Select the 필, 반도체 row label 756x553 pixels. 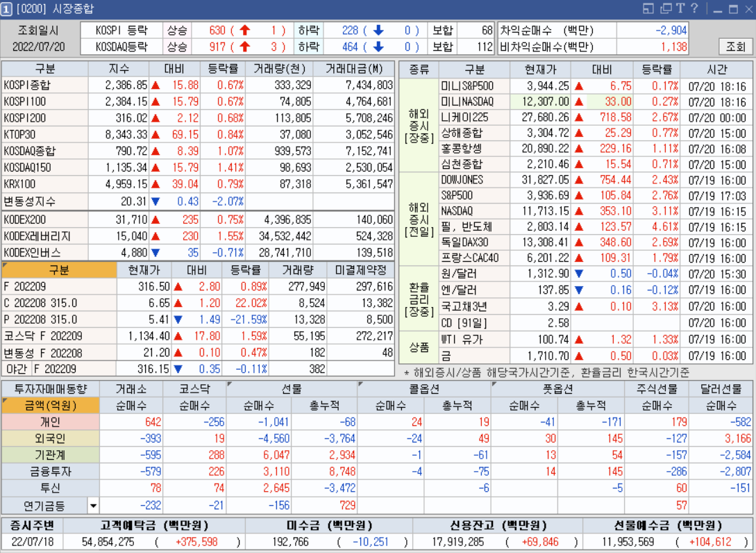point(474,226)
